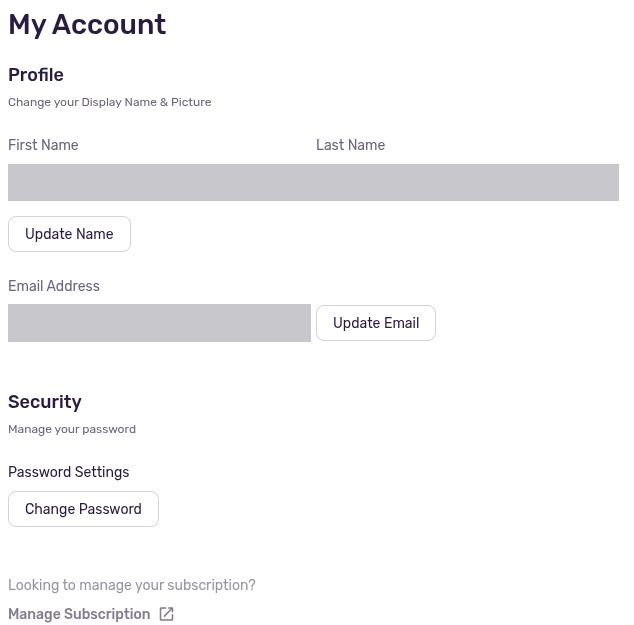Image resolution: width=634 pixels, height=625 pixels.
Task: Click the Update Name button
Action: coord(69,234)
